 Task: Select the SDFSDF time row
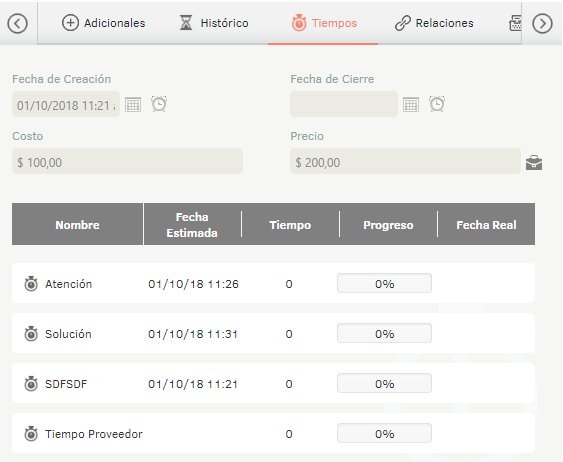273,383
